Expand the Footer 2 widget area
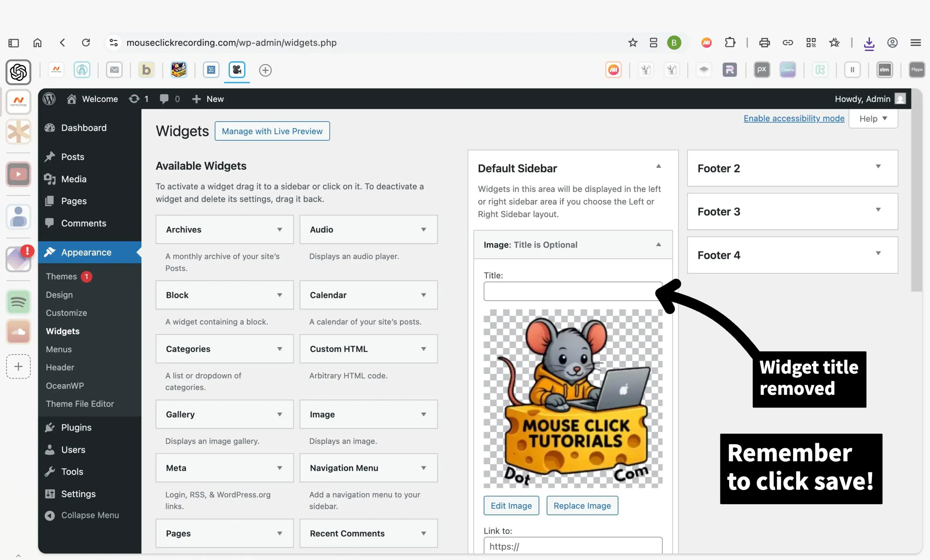This screenshot has width=930, height=560. point(878,167)
